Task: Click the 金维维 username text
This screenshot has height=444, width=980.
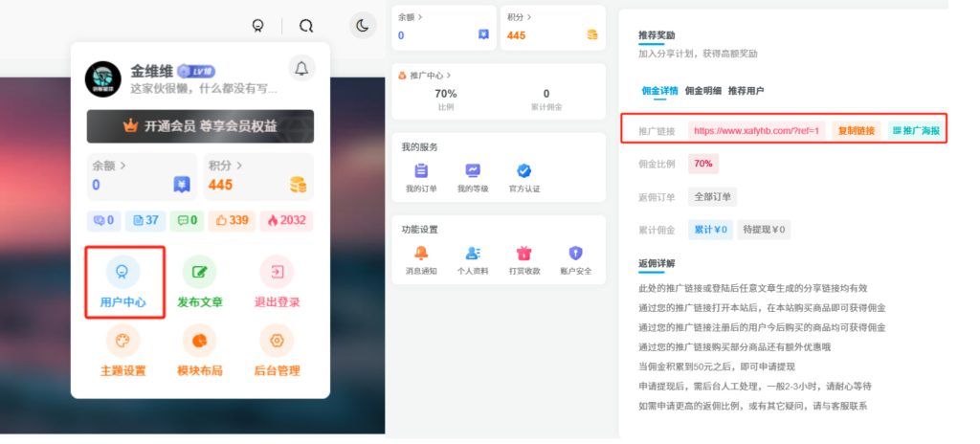Action: point(151,72)
